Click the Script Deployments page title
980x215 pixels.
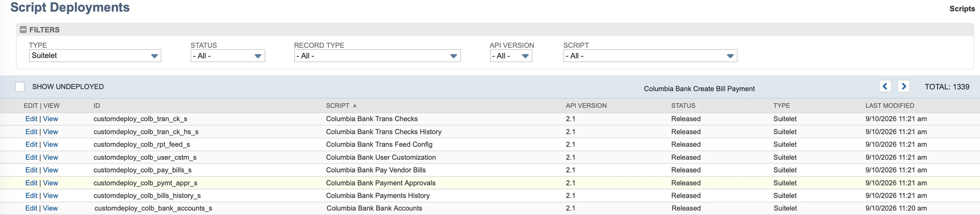[70, 7]
